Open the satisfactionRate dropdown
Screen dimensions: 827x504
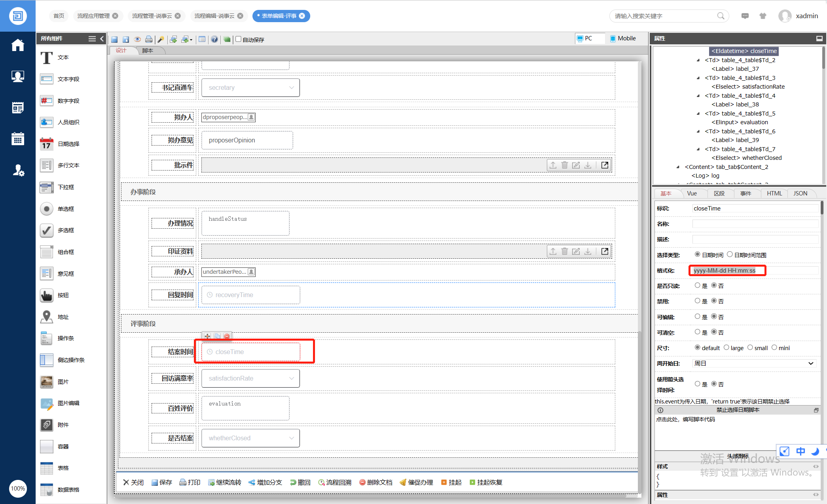coord(250,379)
